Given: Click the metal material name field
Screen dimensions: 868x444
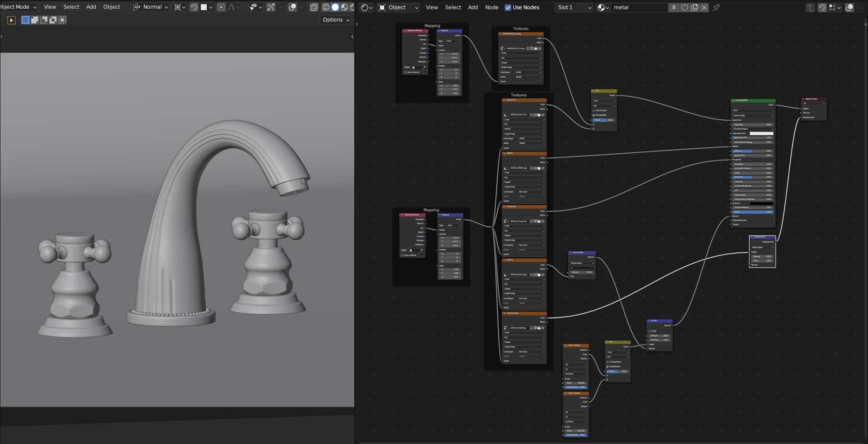Looking at the screenshot, I should tap(638, 7).
